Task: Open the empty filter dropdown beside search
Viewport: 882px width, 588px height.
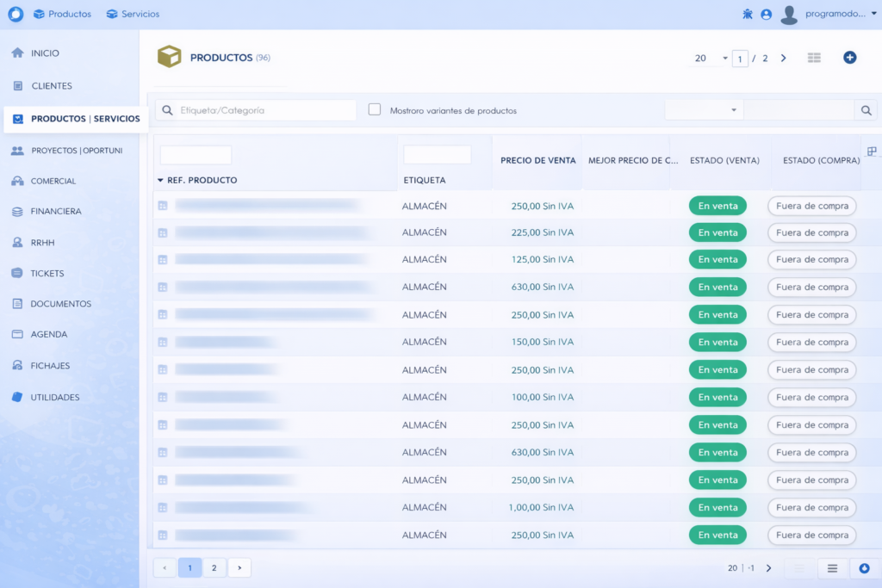Action: click(704, 110)
